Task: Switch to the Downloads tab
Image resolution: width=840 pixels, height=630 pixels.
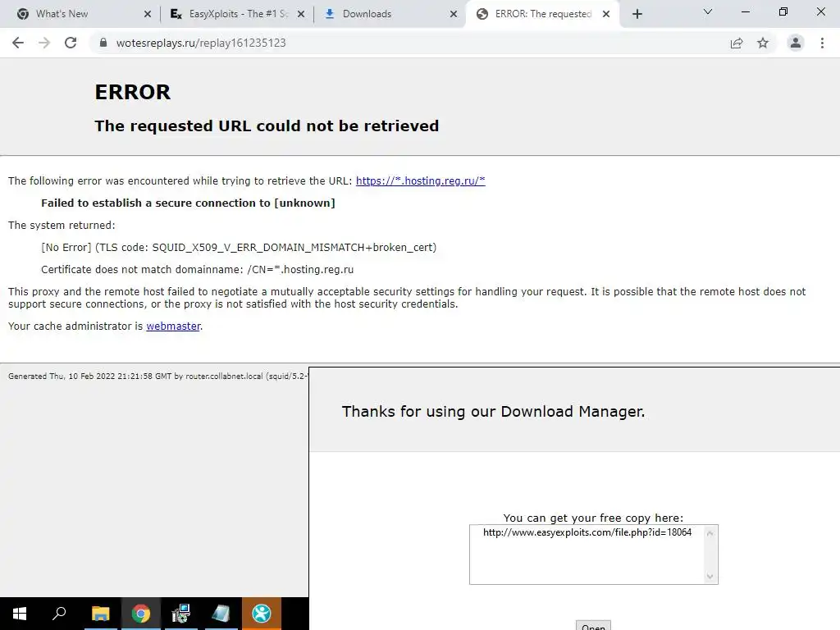Action: tap(390, 14)
